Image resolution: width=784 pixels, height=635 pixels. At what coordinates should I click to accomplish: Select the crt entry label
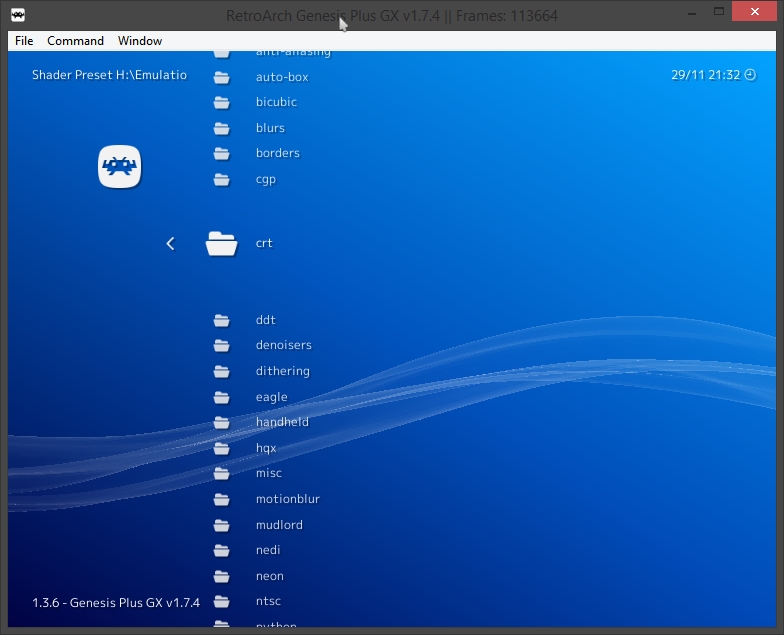(264, 243)
